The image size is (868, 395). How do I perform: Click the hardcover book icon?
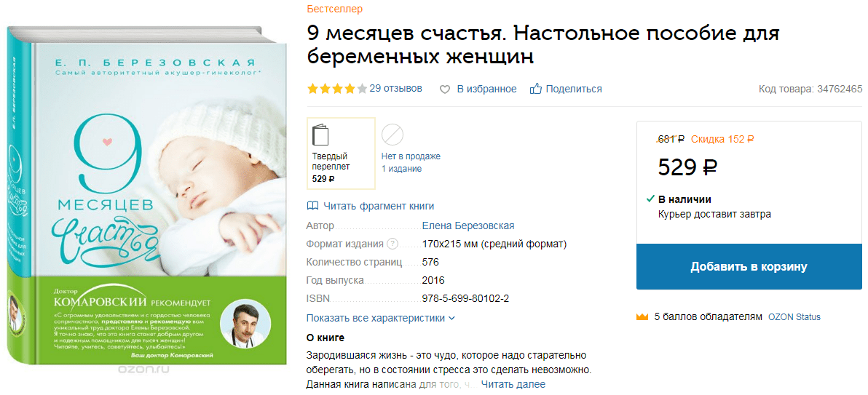[x=320, y=135]
